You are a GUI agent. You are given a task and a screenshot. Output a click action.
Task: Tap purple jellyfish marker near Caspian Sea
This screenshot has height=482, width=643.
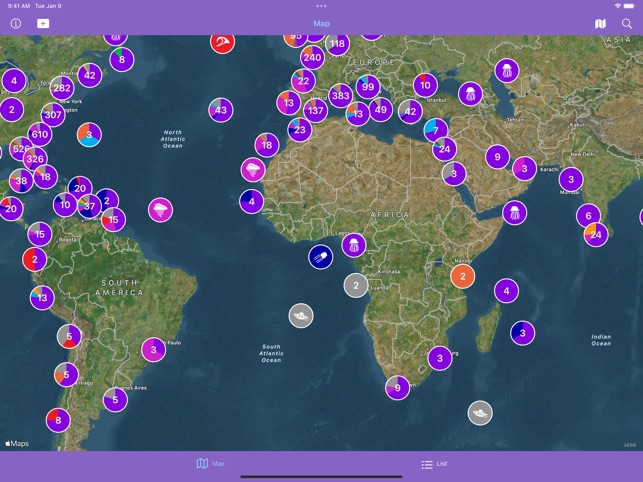point(507,71)
